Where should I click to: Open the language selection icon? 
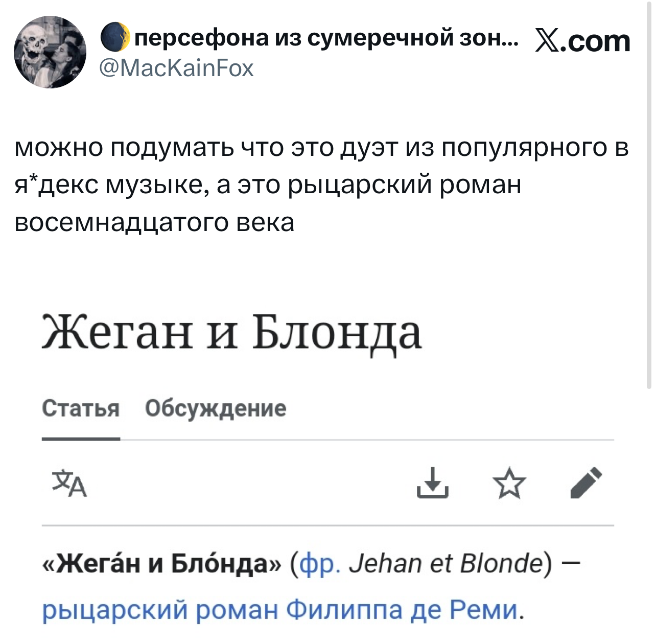(x=70, y=482)
